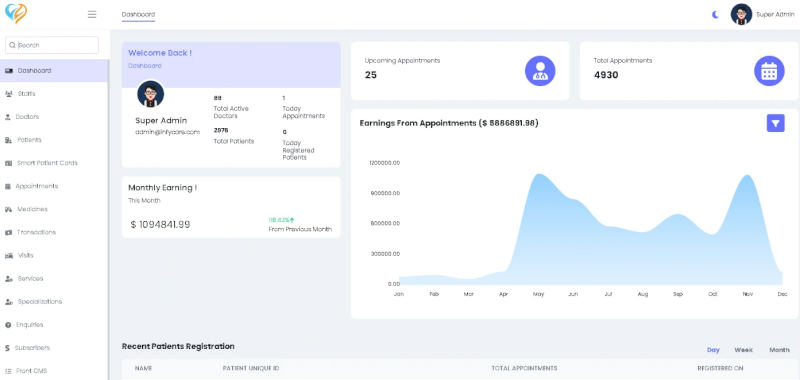The height and width of the screenshot is (380, 800).
Task: Click the sidebar Search field
Action: 52,45
